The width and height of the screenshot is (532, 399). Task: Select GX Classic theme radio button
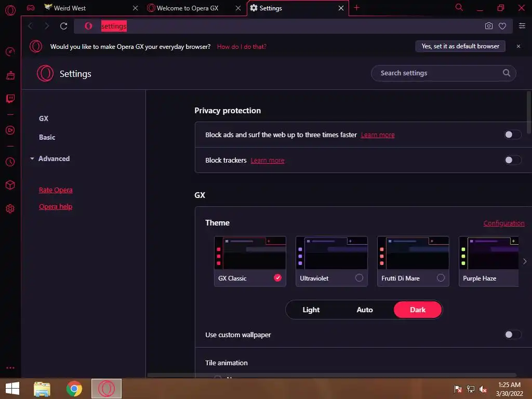277,278
